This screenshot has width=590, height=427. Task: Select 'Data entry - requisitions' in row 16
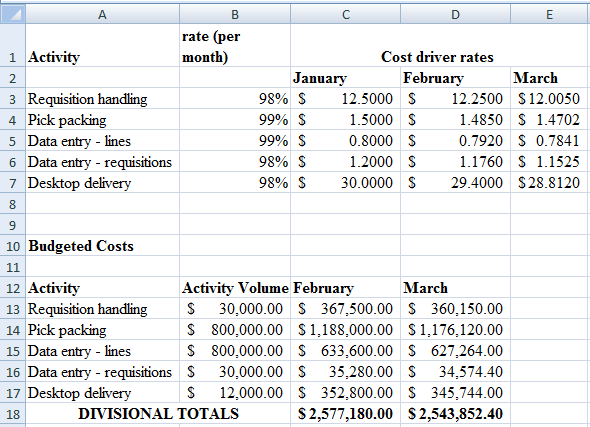click(x=102, y=372)
